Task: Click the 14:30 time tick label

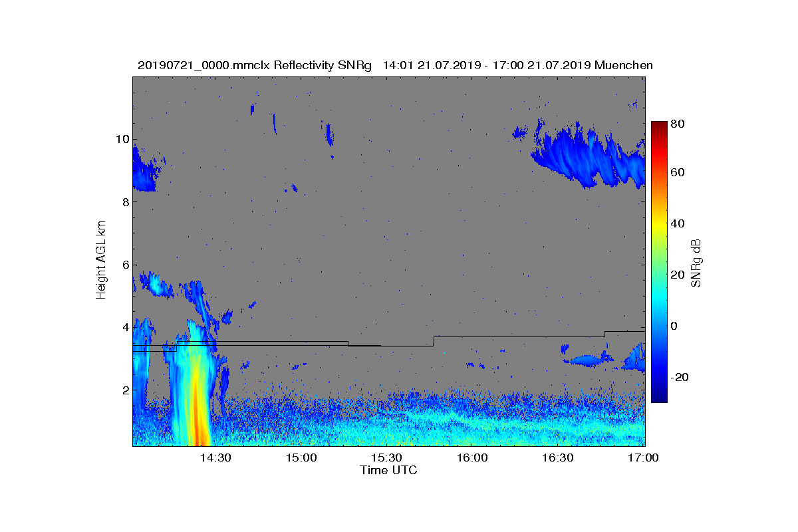Action: (x=215, y=458)
